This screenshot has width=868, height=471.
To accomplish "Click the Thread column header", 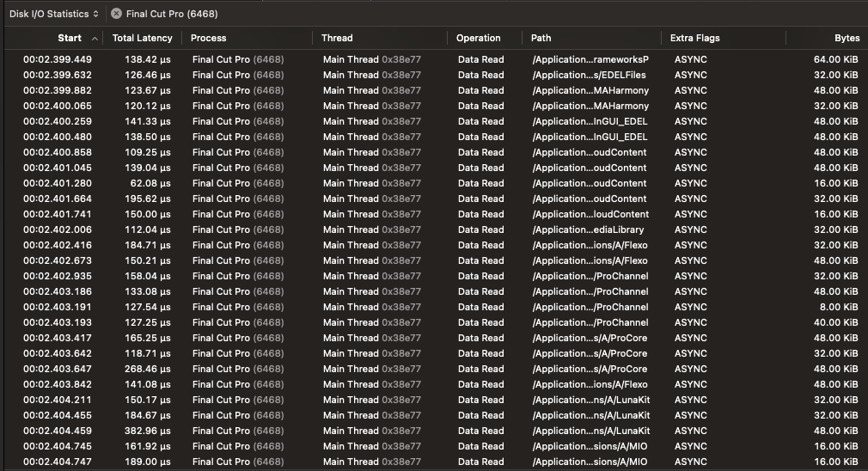I will point(337,38).
